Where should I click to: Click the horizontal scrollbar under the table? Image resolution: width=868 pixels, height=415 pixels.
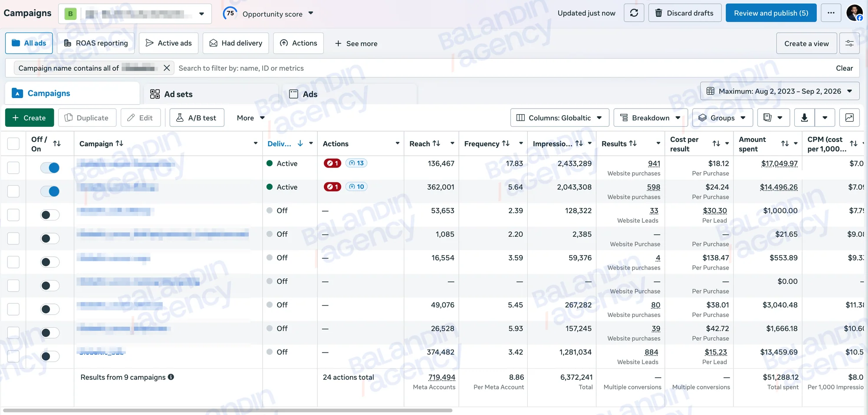tap(228, 410)
